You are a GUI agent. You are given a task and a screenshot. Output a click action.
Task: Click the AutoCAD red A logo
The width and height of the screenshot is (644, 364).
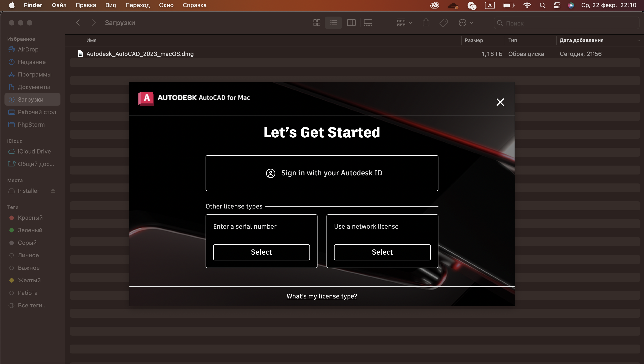pyautogui.click(x=146, y=98)
